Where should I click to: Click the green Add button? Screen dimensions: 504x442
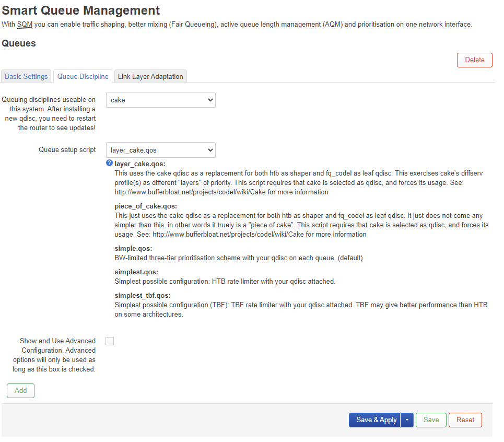pyautogui.click(x=20, y=391)
